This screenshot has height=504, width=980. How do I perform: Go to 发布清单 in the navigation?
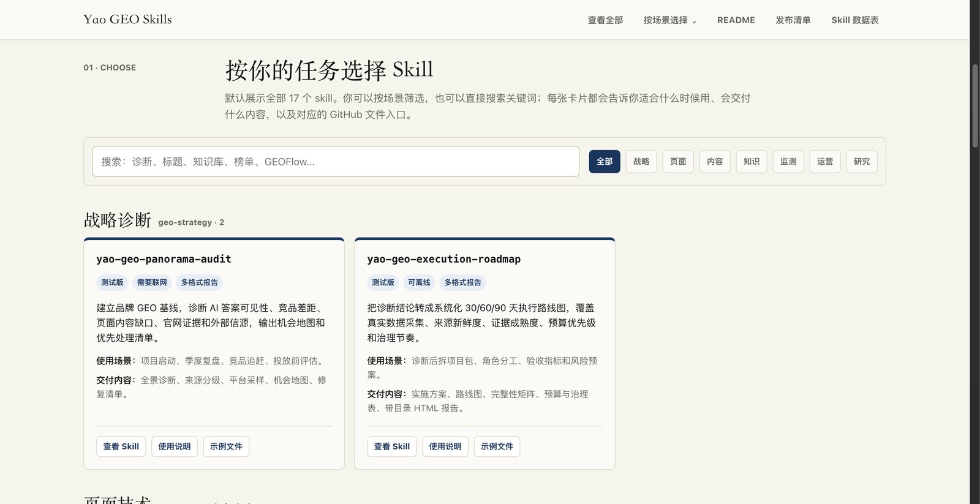(793, 20)
